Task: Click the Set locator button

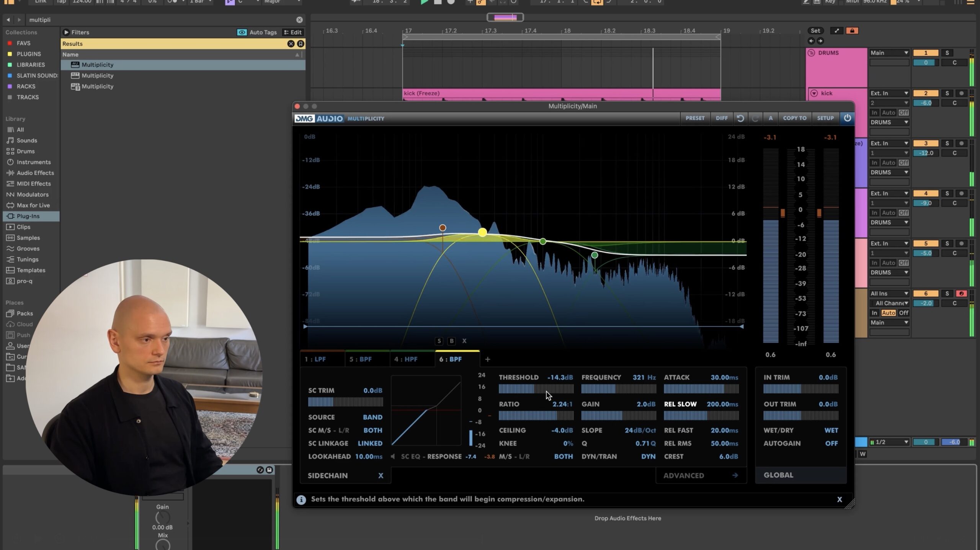Action: click(815, 31)
